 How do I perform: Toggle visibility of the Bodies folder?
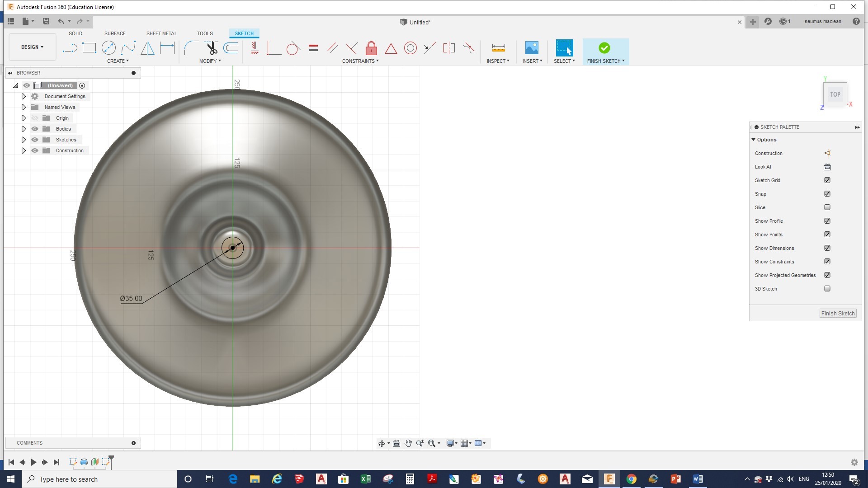point(35,129)
